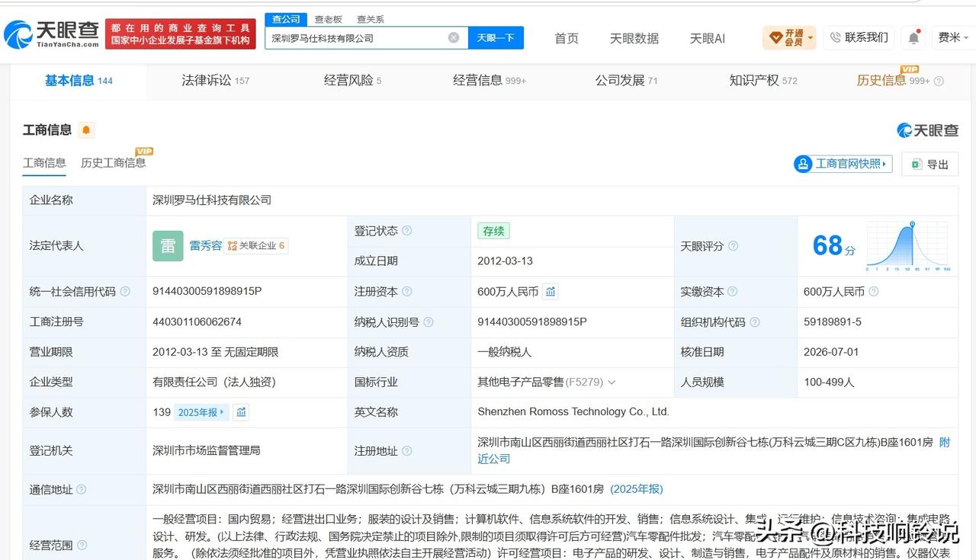Click the 成立日期 value 2012-03-13

click(x=506, y=261)
